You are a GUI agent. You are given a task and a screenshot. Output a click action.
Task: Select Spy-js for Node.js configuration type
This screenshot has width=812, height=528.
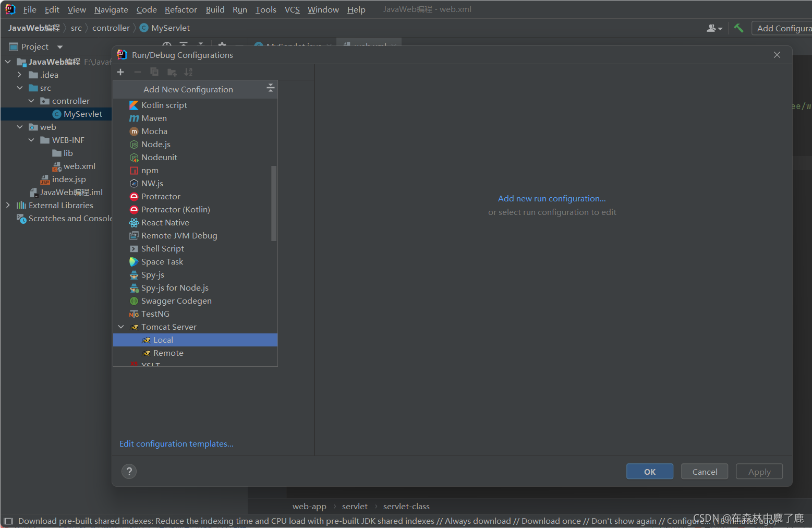(195, 288)
